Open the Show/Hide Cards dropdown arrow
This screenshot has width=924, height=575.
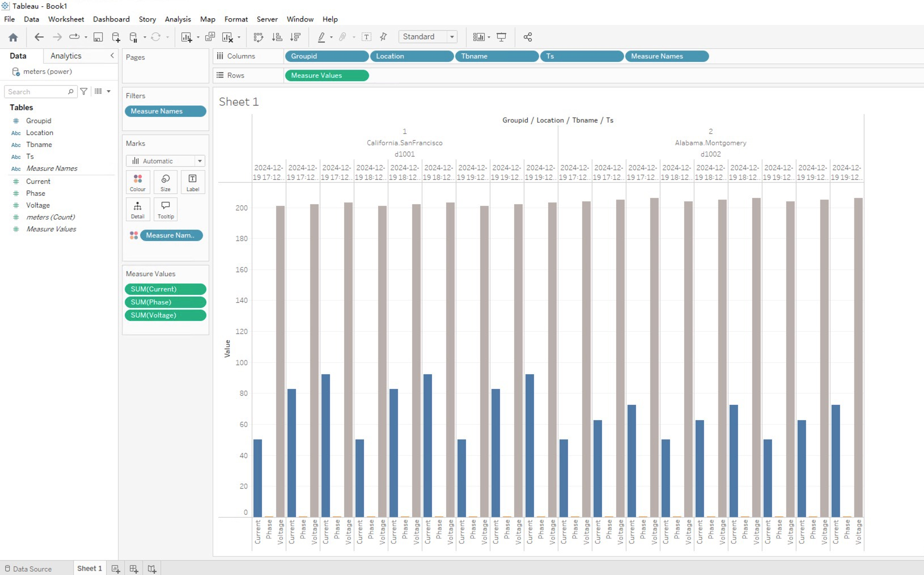point(489,37)
